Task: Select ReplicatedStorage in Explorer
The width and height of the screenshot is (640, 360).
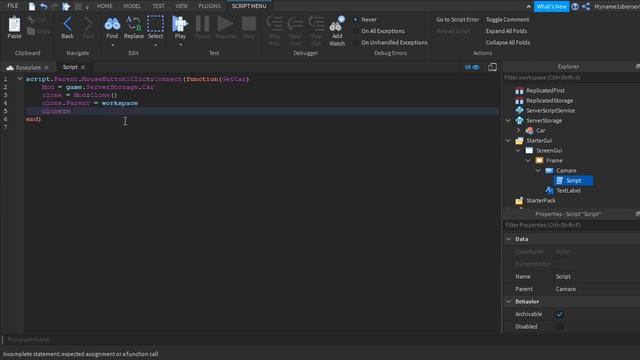Action: pos(549,100)
